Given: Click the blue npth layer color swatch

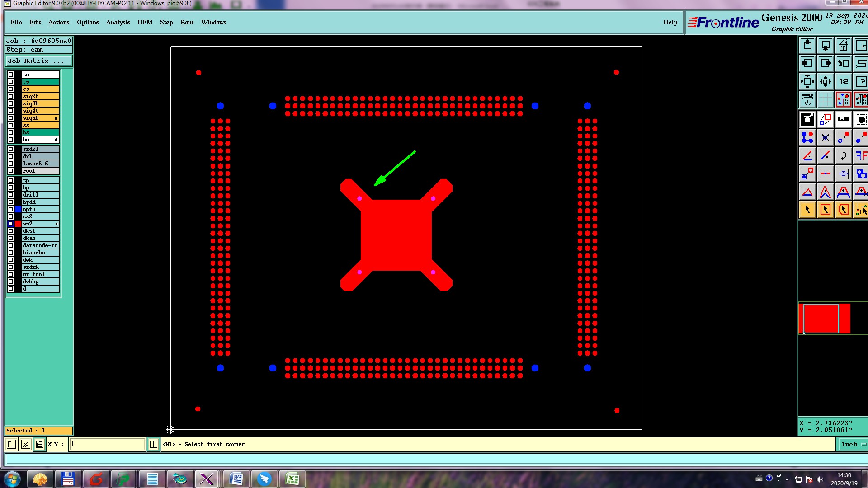Looking at the screenshot, I should coord(18,209).
